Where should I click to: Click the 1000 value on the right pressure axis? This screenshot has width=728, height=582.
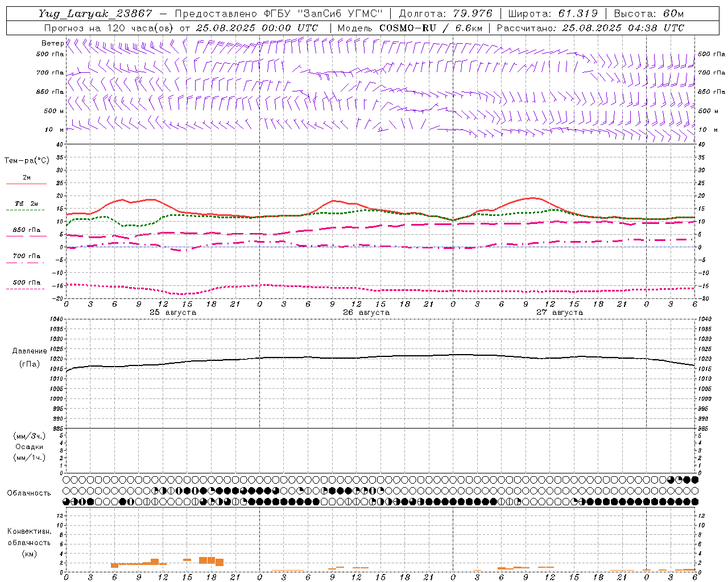click(x=705, y=399)
